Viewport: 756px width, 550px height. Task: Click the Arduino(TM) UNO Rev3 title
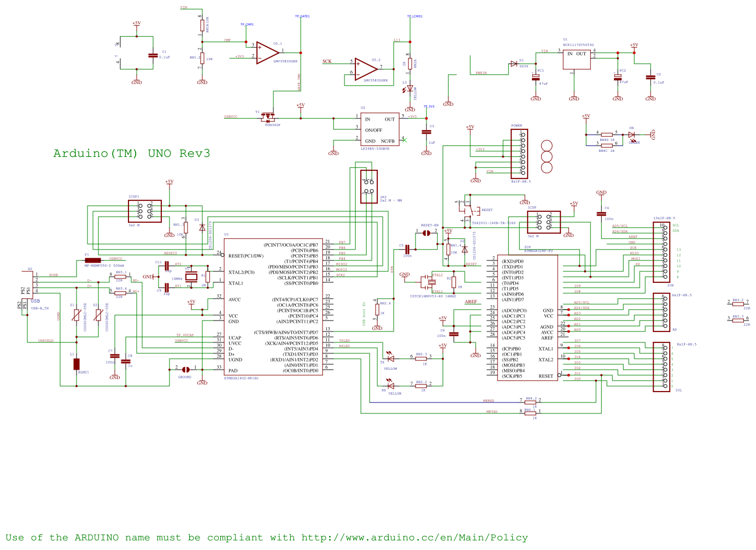(x=132, y=153)
